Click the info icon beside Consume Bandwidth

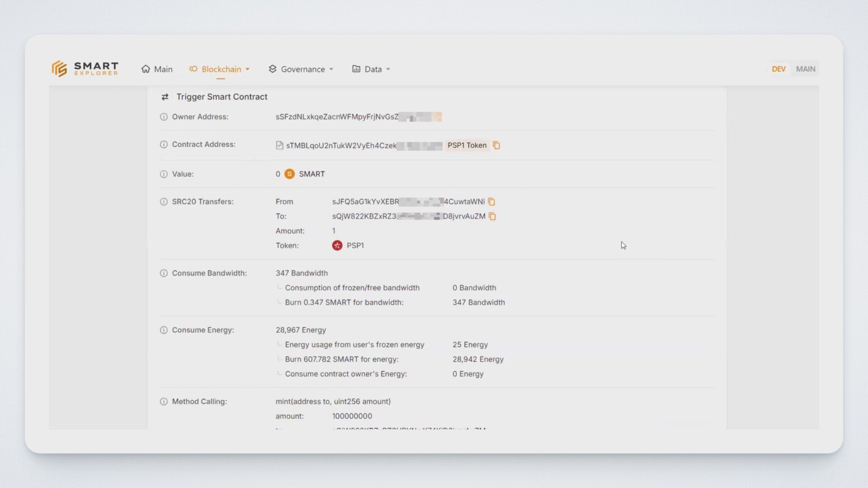click(164, 273)
